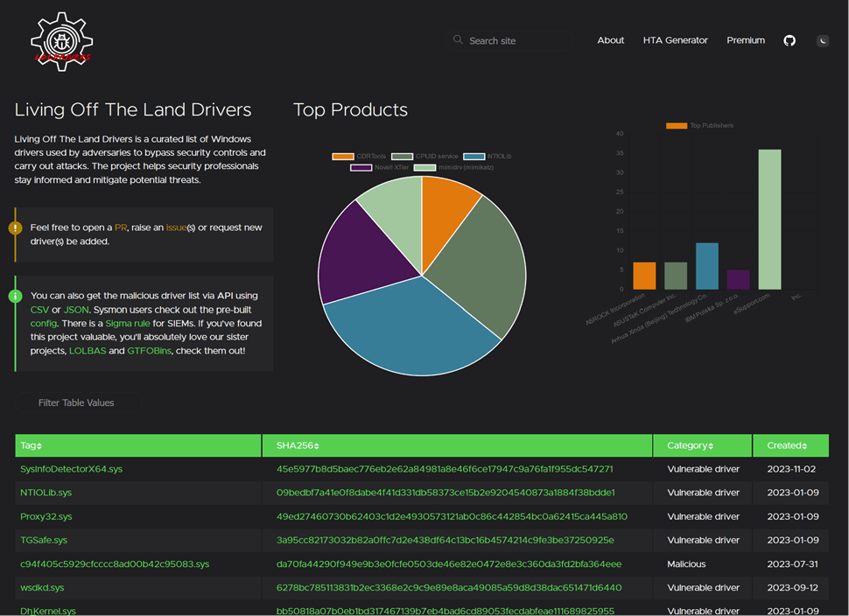Click the yellow warning notice icon

[x=15, y=228]
